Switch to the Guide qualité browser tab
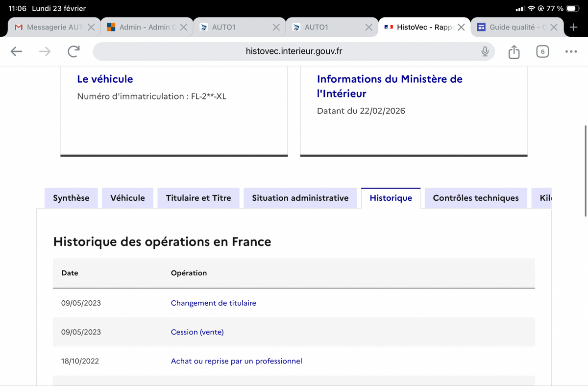 coord(512,27)
